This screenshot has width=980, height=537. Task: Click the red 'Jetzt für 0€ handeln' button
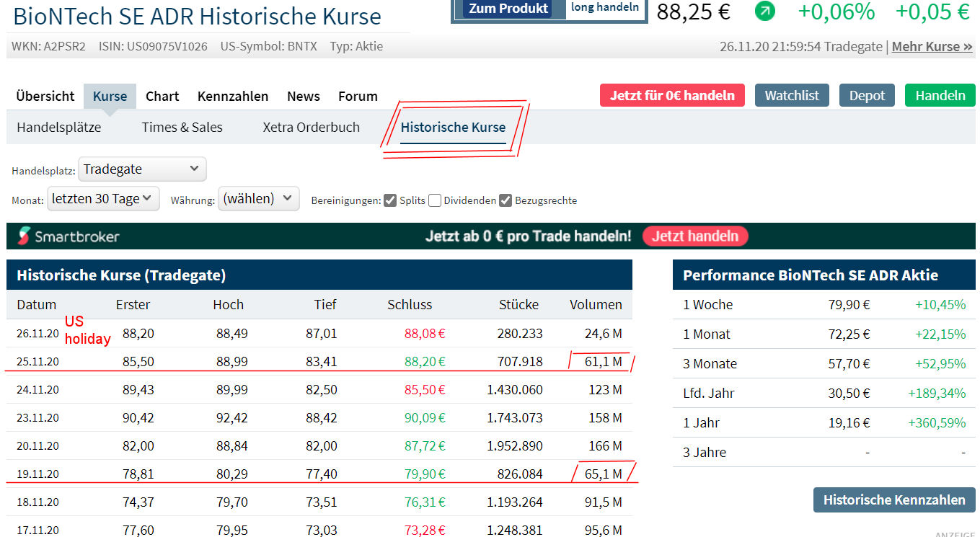(x=671, y=94)
